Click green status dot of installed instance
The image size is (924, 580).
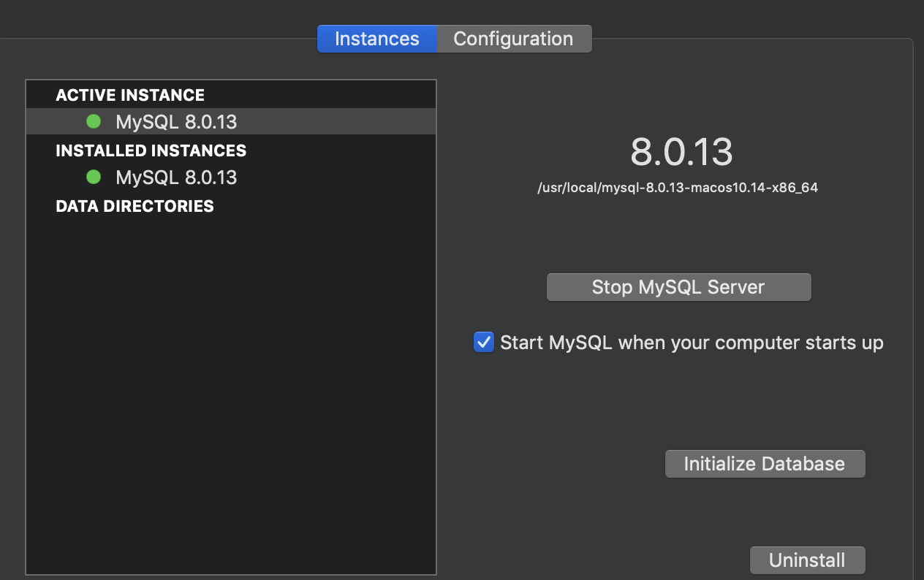[x=94, y=177]
